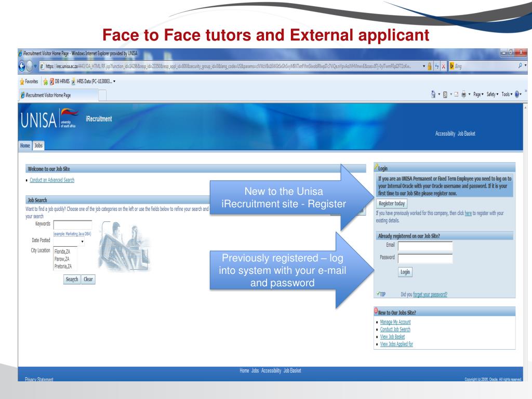Image resolution: width=532 pixels, height=399 pixels.
Task: Select Pretoria,ZA in City Location list
Action: 63,267
